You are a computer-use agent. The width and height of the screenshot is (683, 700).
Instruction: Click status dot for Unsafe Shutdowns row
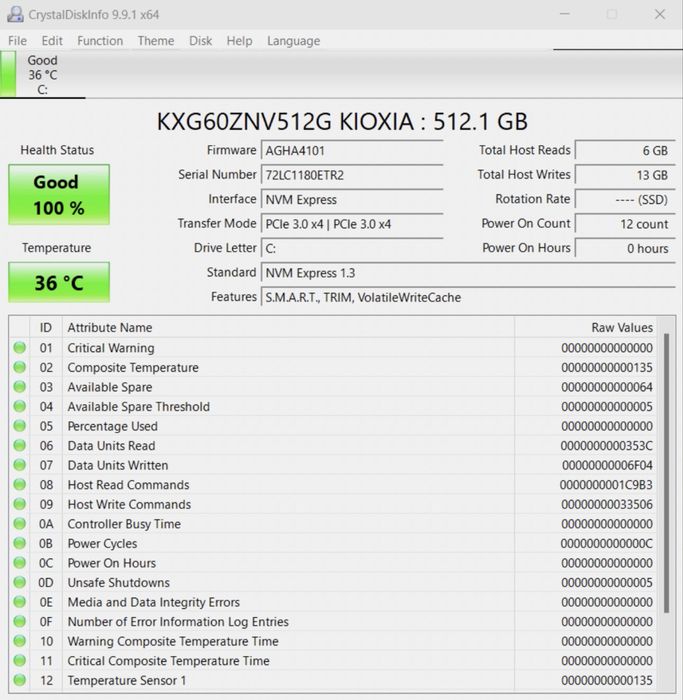(x=20, y=582)
